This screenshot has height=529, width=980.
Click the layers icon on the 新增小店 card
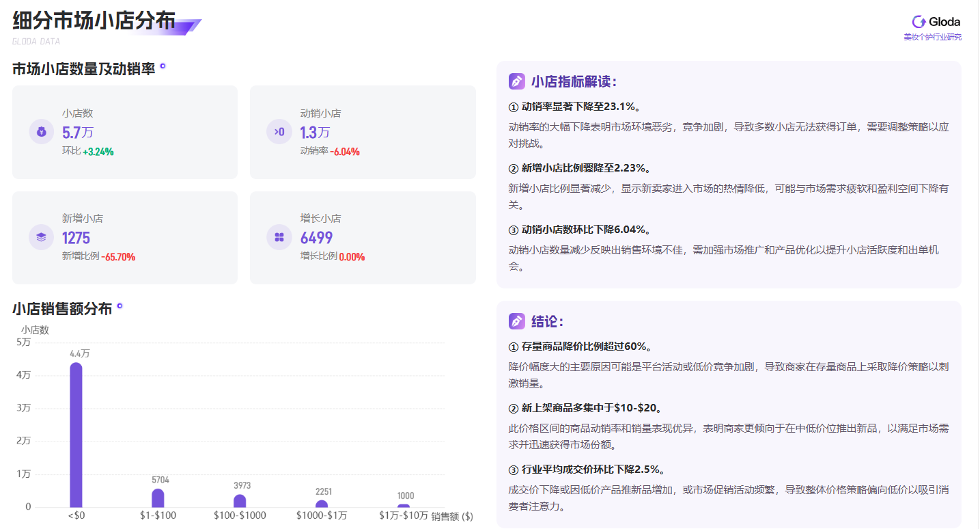pyautogui.click(x=41, y=237)
